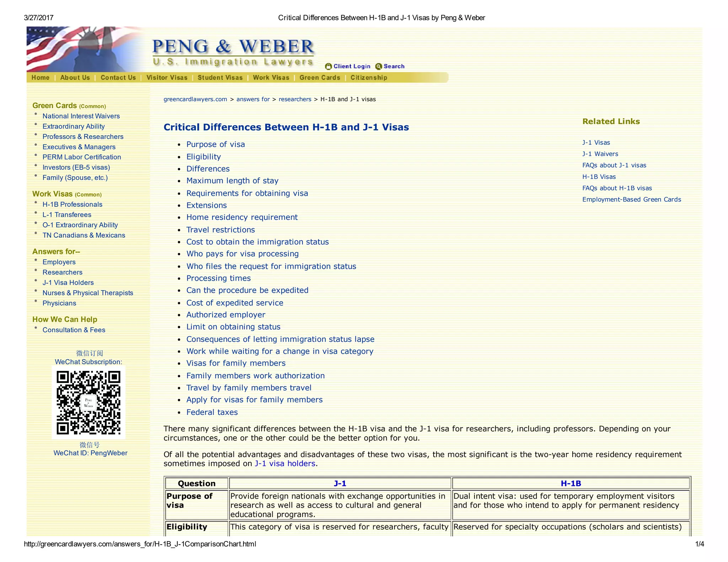The image size is (728, 562).
Task: Open Employment-Based Green Cards related link
Action: [631, 199]
